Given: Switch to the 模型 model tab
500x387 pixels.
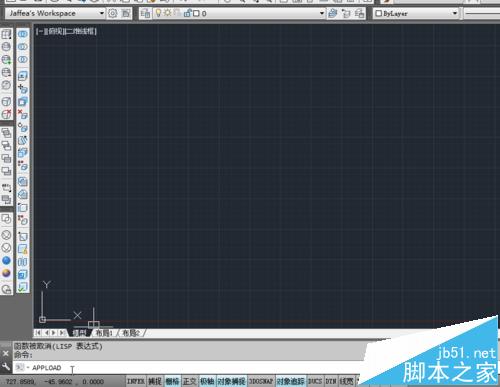Looking at the screenshot, I should 79,333.
